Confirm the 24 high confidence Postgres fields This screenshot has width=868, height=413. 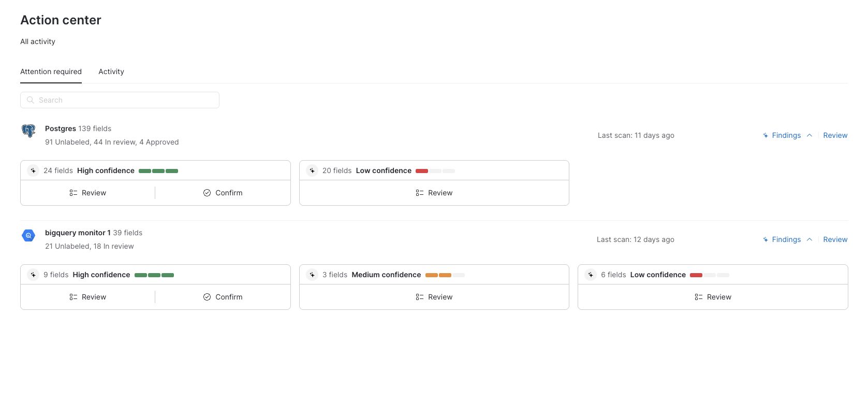[223, 193]
